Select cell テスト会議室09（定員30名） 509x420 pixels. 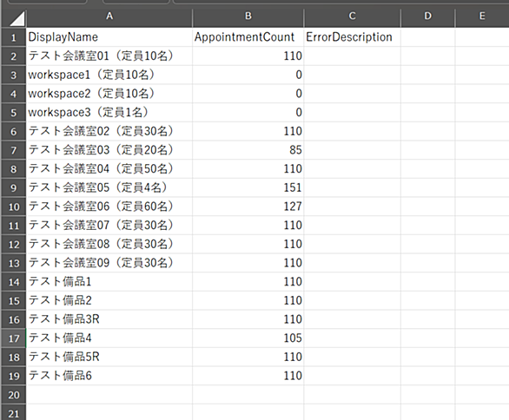[x=109, y=263]
